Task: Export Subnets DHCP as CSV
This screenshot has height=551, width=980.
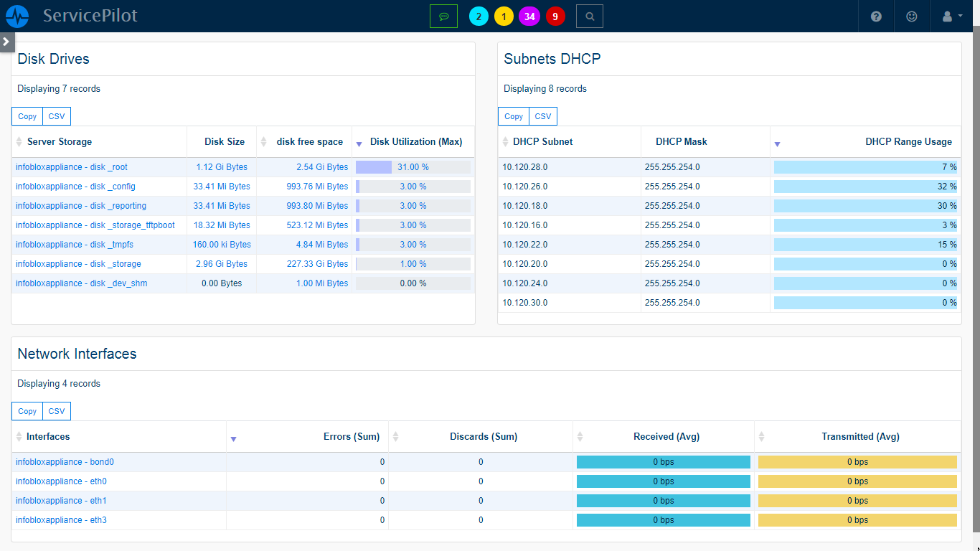Action: click(542, 116)
